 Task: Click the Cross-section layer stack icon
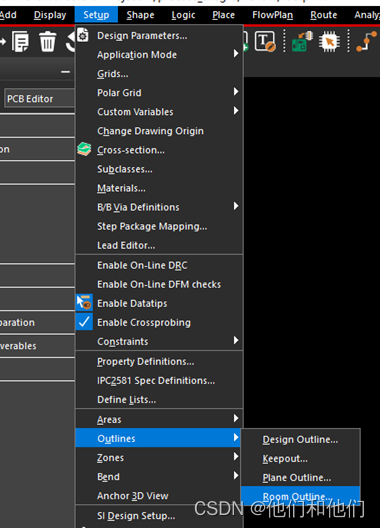[84, 149]
